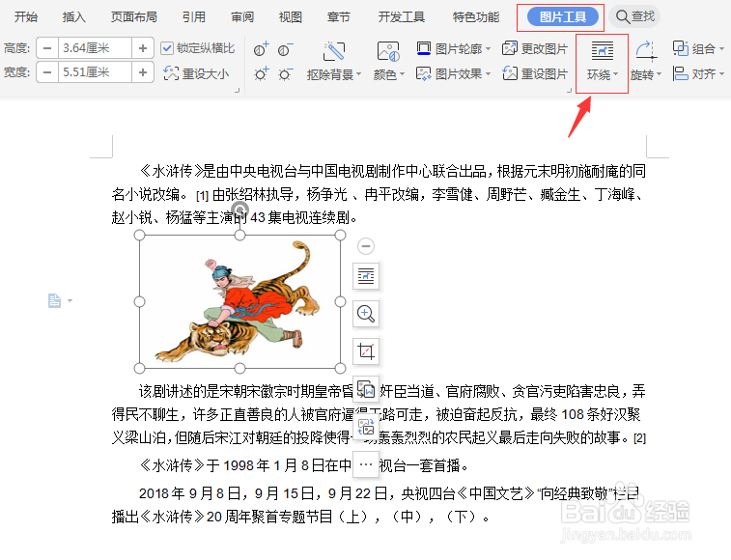Screen dimensions: 731x560
Task: Open the 特色功能 tab
Action: (x=476, y=17)
